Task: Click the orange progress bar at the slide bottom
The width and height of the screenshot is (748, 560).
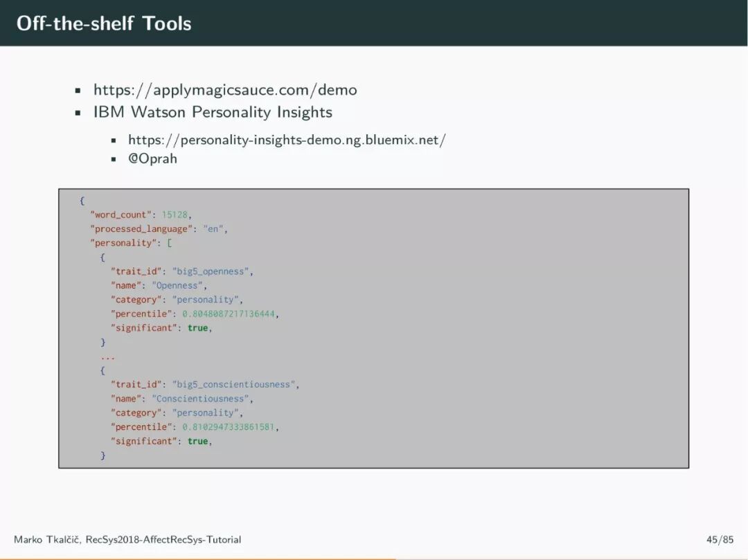Action: pos(198,559)
